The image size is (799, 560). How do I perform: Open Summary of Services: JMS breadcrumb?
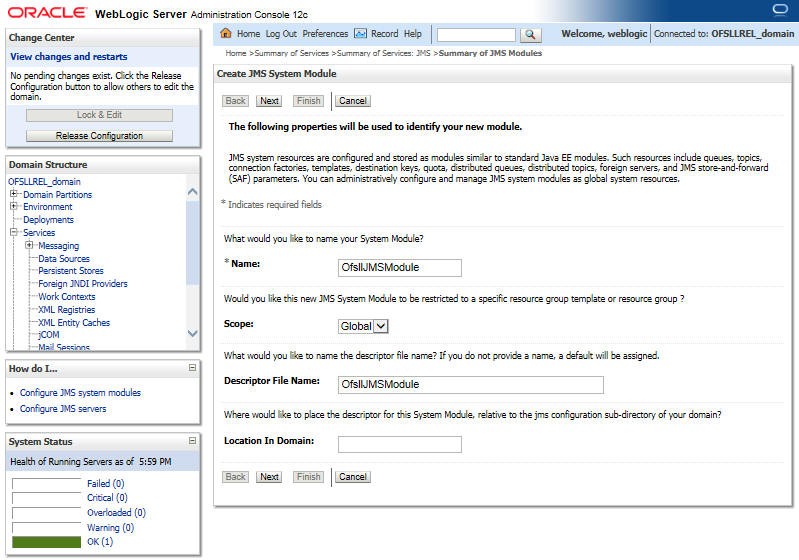pos(384,53)
